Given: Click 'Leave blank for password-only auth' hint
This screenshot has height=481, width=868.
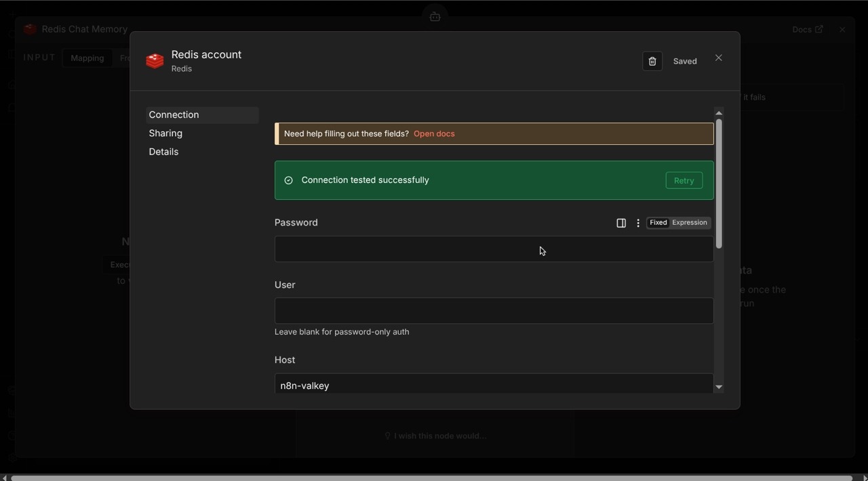Looking at the screenshot, I should 342,332.
